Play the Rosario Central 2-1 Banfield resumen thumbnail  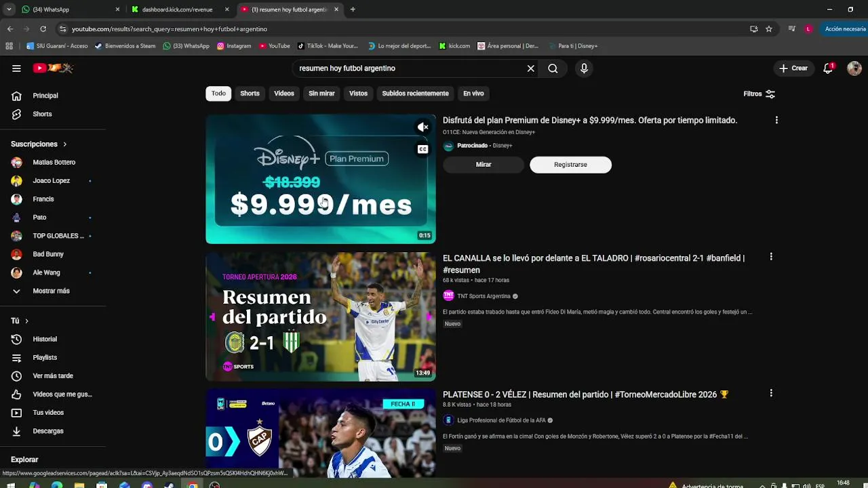tap(321, 317)
